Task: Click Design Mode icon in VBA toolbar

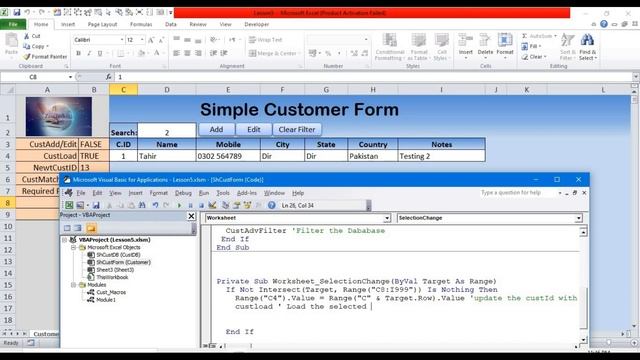Action: coord(212,205)
